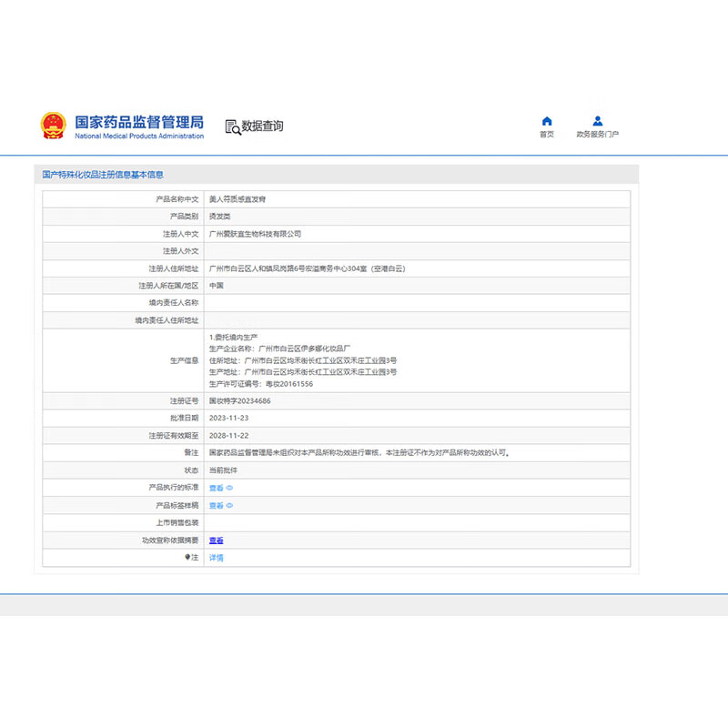728x728 pixels.
Task: Click the eye icon beside 产品执行的标准 查看
Action: point(229,488)
